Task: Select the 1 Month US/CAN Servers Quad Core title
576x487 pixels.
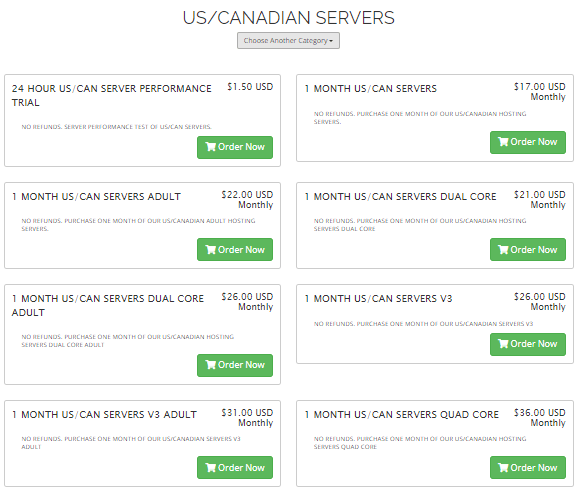Action: coord(402,414)
